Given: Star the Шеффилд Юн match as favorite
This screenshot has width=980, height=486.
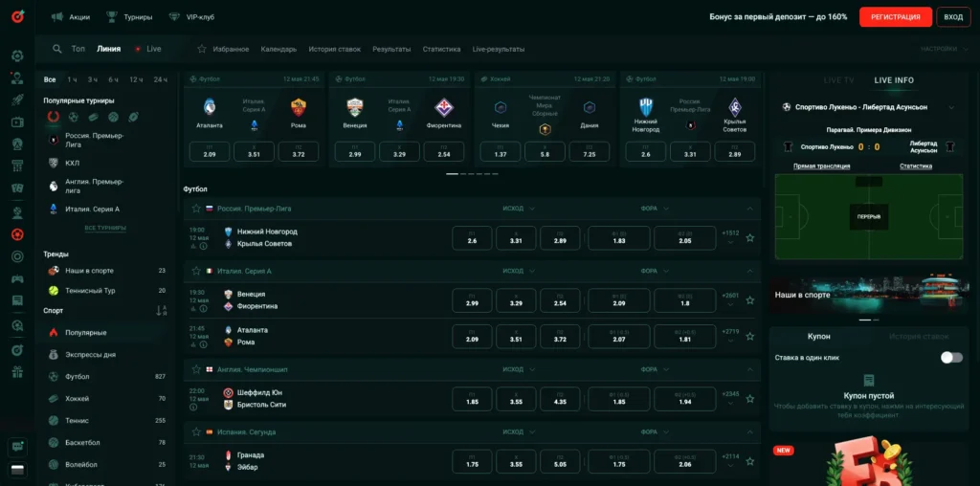Looking at the screenshot, I should pyautogui.click(x=749, y=398).
